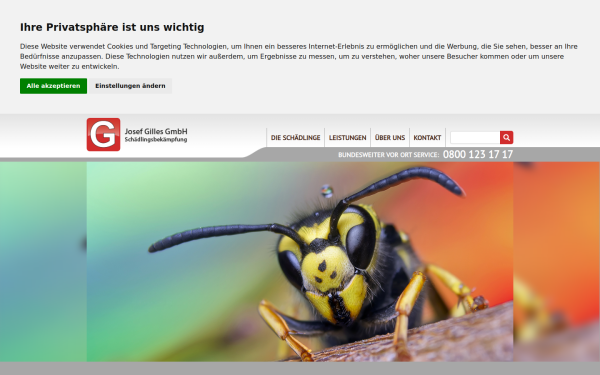
Task: Click the Bundesweiter vor Ort Service label
Action: (388, 155)
